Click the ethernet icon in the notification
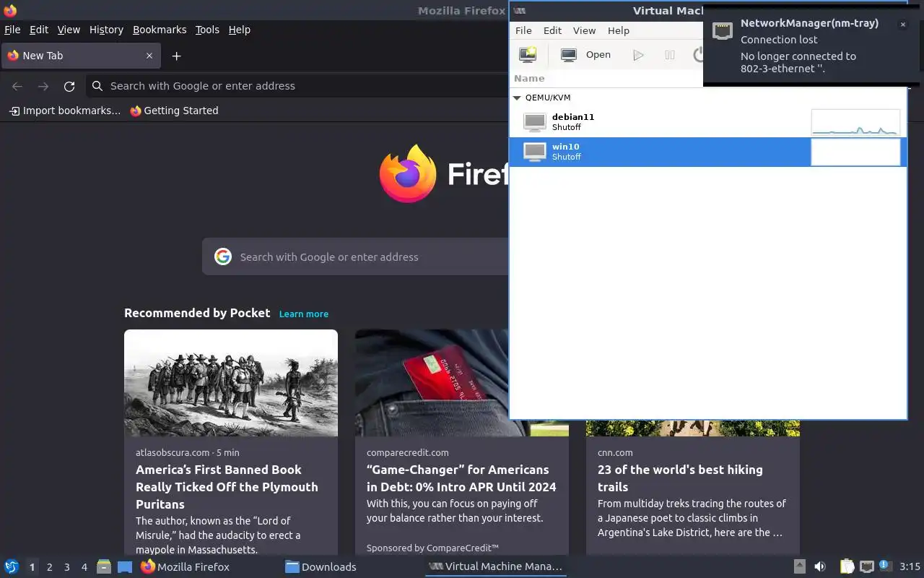This screenshot has width=924, height=578. (723, 30)
